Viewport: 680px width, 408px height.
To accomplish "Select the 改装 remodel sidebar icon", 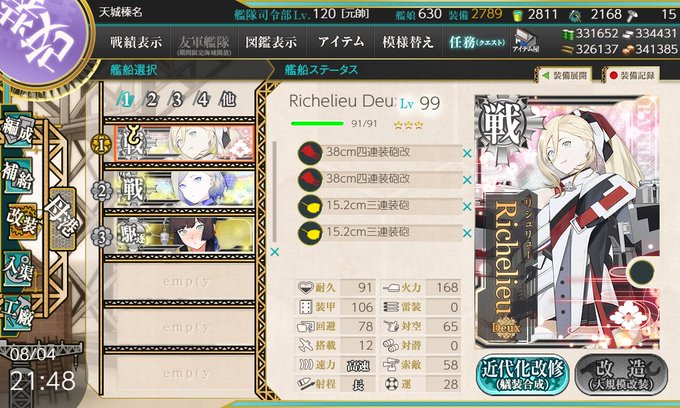I will [x=22, y=221].
